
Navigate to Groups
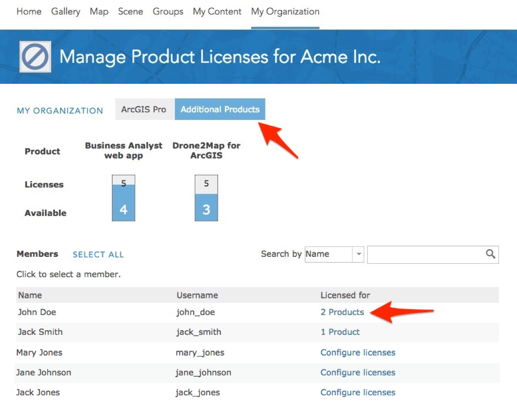(168, 12)
